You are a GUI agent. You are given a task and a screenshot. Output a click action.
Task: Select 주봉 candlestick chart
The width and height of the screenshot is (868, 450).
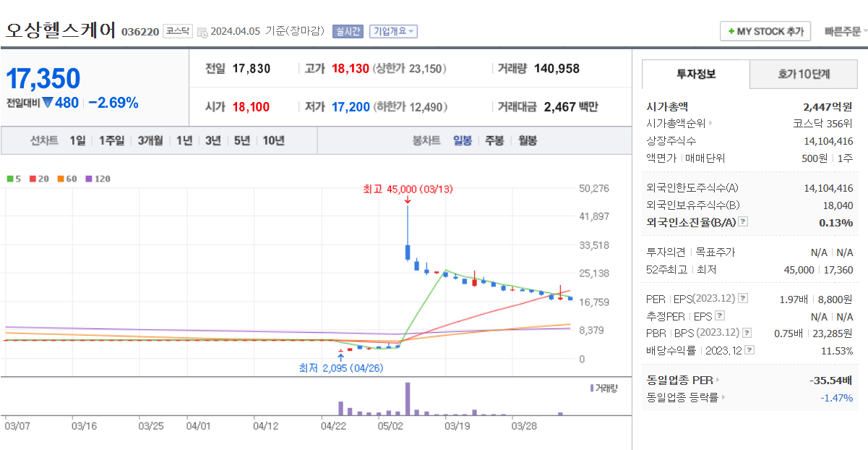pos(494,140)
